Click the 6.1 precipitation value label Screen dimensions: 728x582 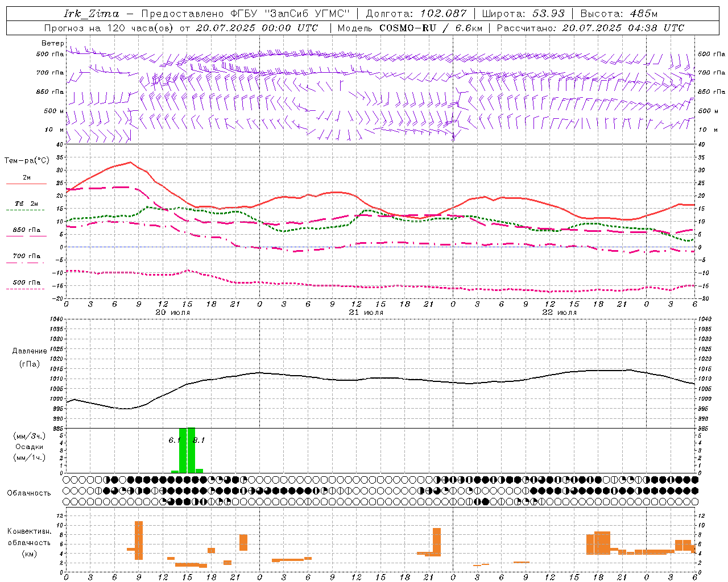174,440
